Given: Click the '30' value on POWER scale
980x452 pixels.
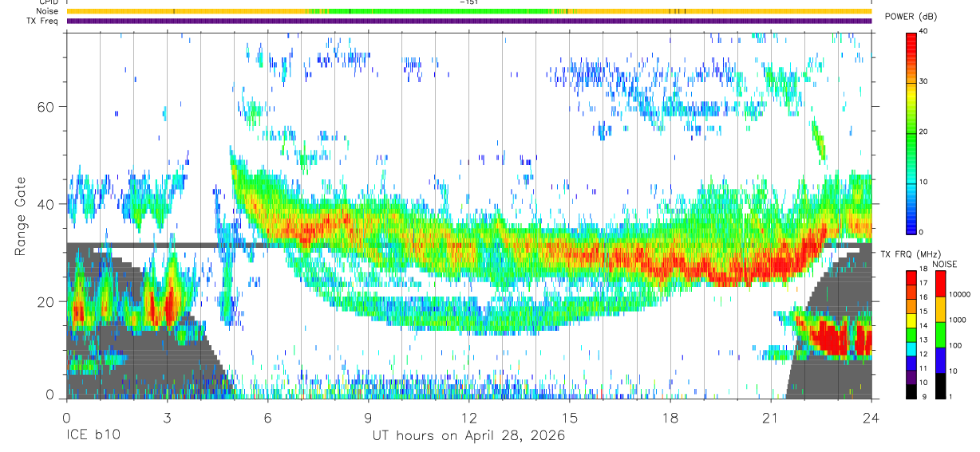Looking at the screenshot, I should point(923,81).
